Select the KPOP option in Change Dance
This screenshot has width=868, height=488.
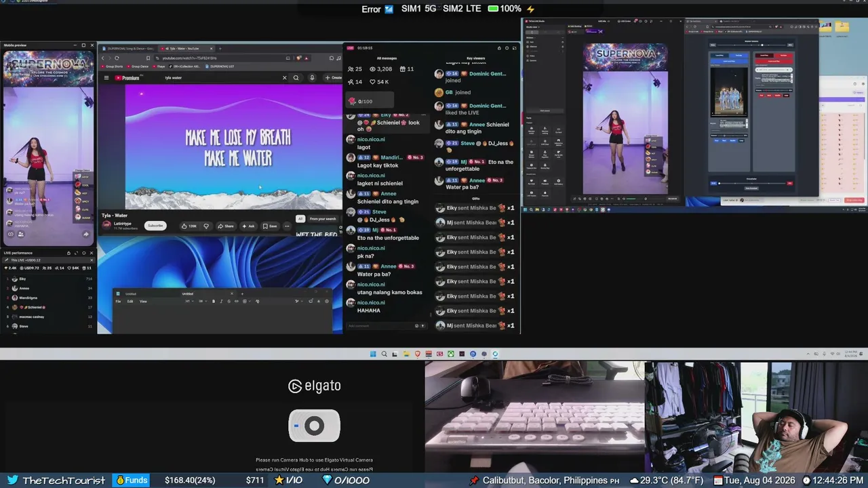[x=82, y=177]
